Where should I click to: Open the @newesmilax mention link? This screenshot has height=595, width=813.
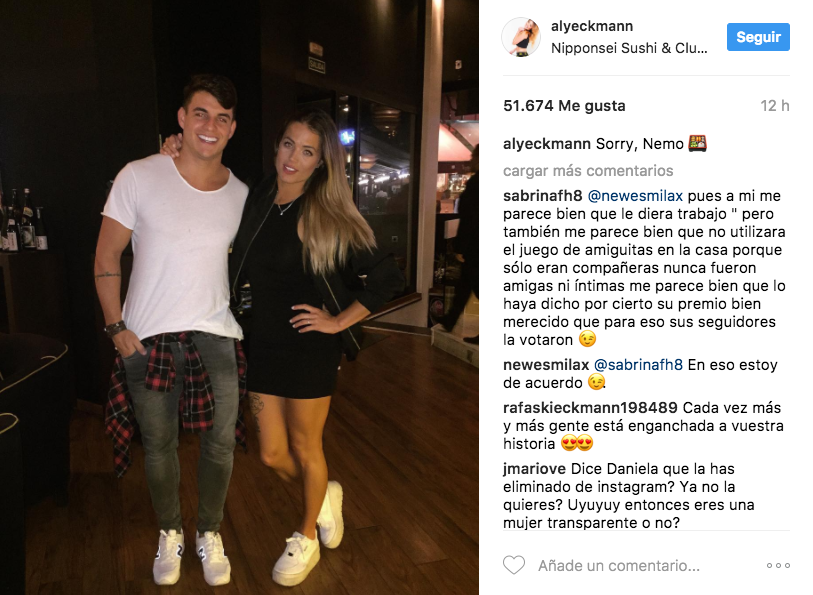pos(635,196)
